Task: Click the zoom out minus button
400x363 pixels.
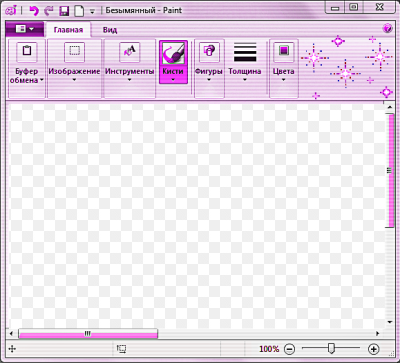Action: click(290, 349)
